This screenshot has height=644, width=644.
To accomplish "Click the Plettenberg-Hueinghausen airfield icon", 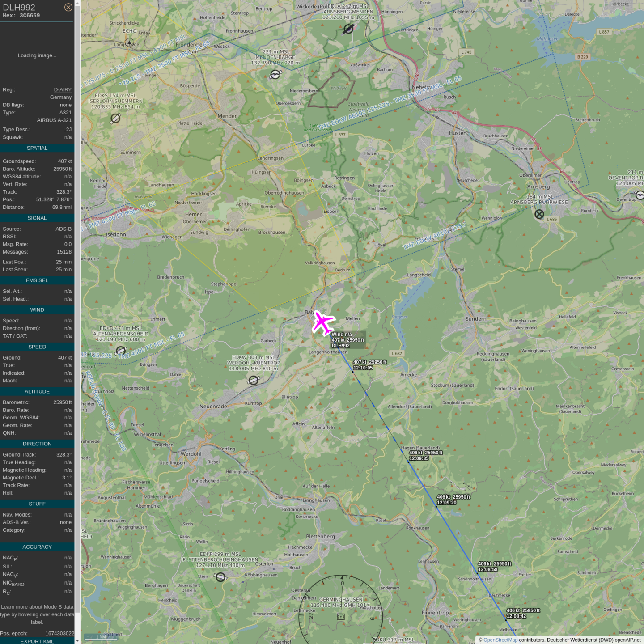I will coord(220,577).
